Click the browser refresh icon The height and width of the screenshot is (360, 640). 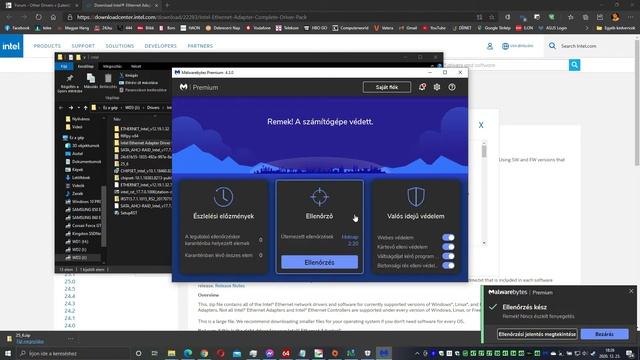click(x=38, y=17)
